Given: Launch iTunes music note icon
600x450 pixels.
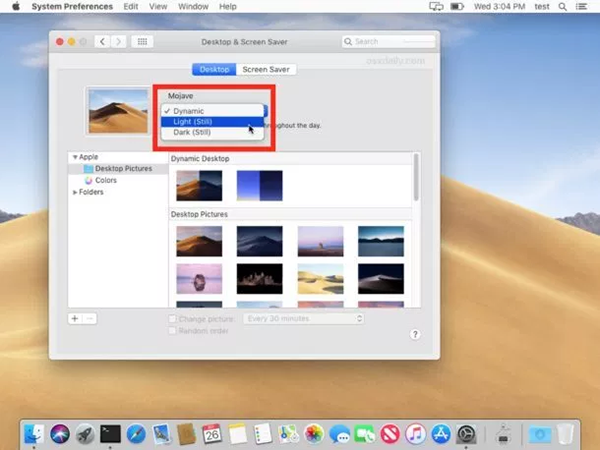Looking at the screenshot, I should pyautogui.click(x=415, y=434).
